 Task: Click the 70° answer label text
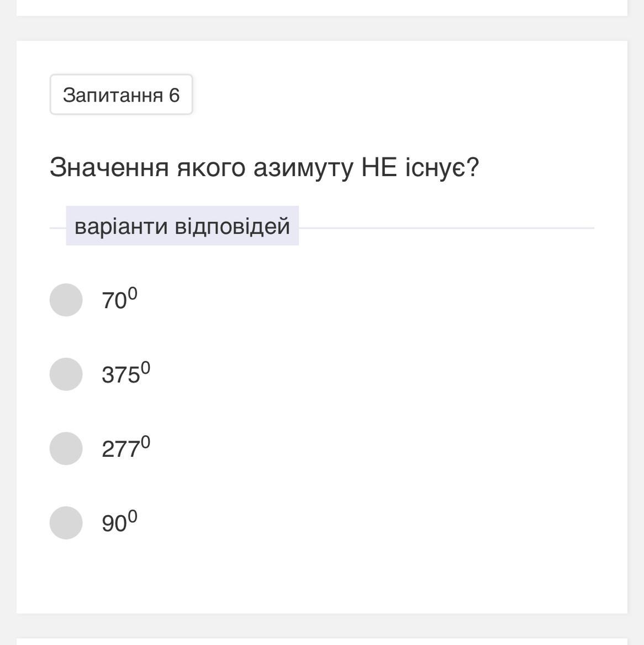pos(119,300)
